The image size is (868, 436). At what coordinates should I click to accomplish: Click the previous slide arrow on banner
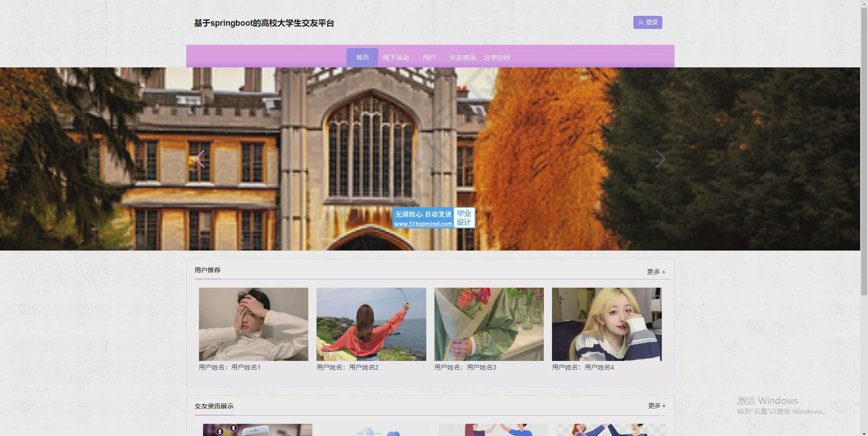(200, 159)
